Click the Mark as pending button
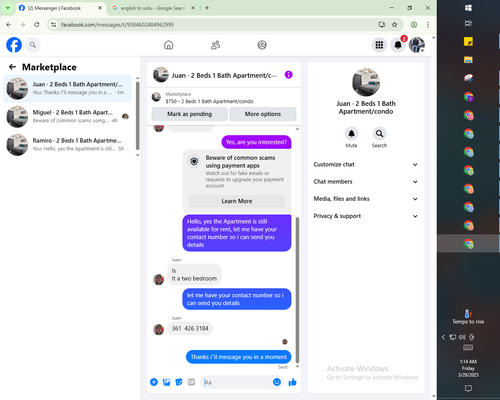Screen dimensions: 500x400 click(189, 114)
